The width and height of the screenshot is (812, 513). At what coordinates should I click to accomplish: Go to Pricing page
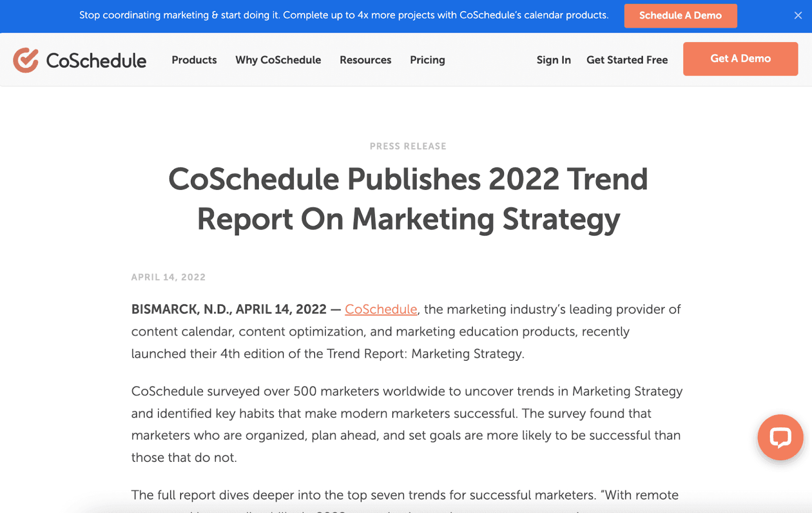pos(427,60)
